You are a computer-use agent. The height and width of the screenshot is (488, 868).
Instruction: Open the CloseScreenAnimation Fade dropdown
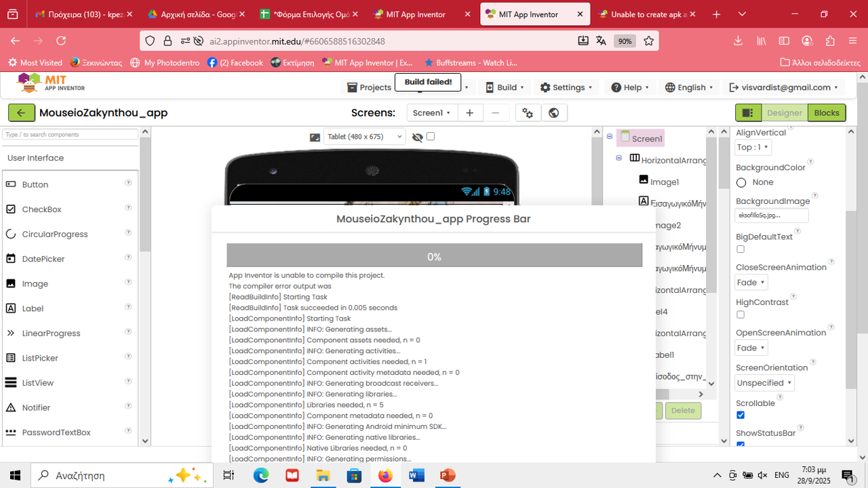click(x=751, y=283)
